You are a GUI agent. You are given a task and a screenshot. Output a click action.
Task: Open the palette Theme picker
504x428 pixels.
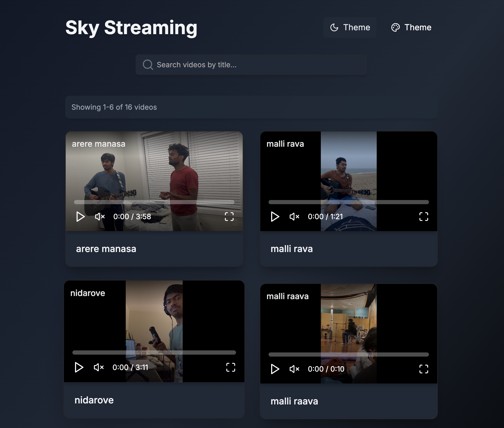point(411,27)
